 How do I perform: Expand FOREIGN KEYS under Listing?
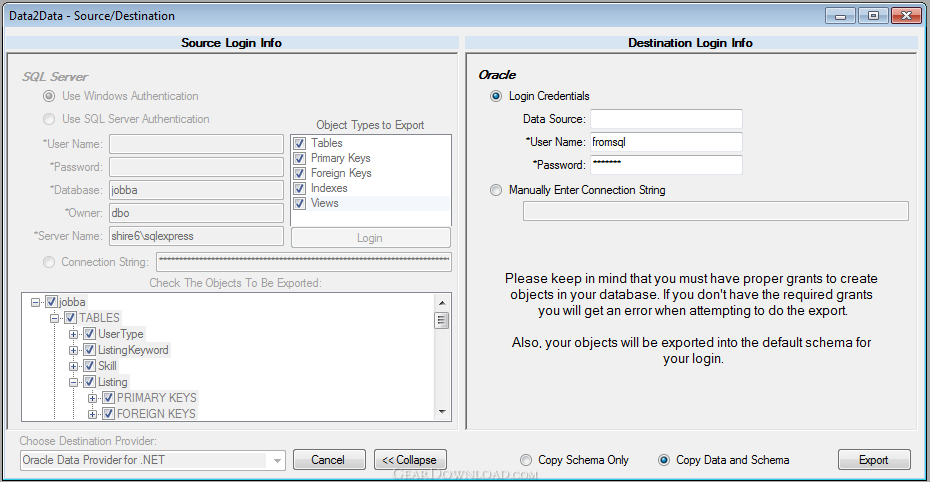click(x=93, y=414)
